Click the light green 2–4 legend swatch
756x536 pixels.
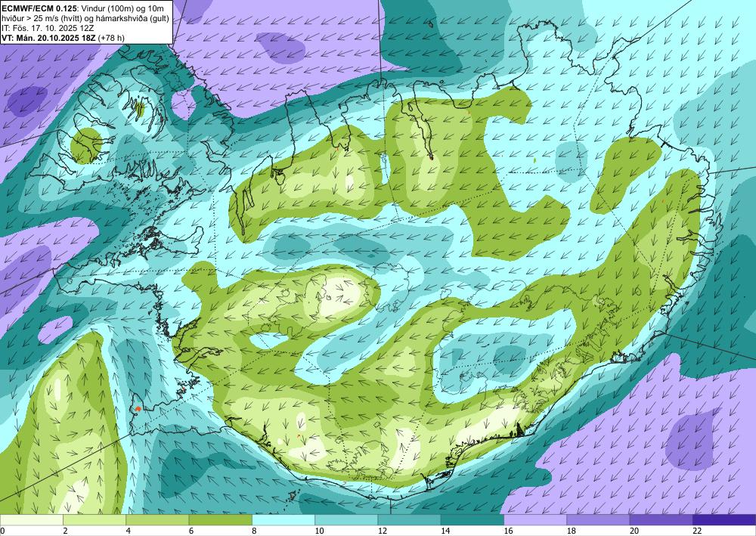[94, 519]
